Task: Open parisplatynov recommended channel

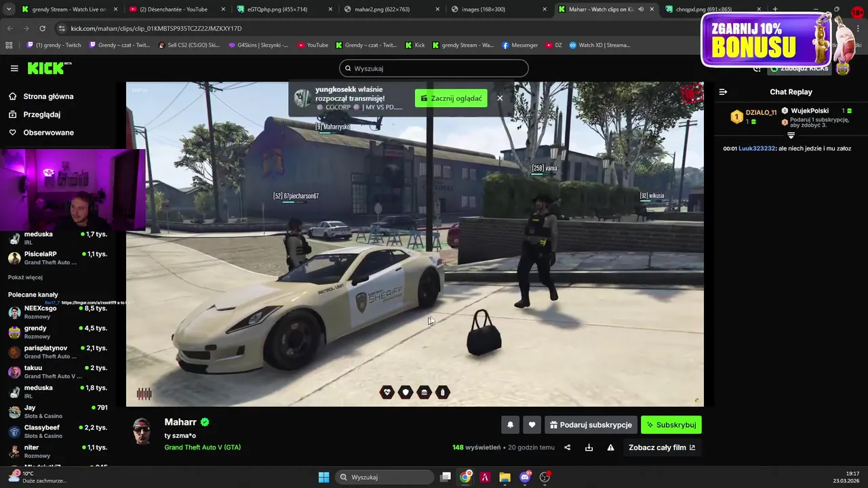Action: tap(58, 352)
